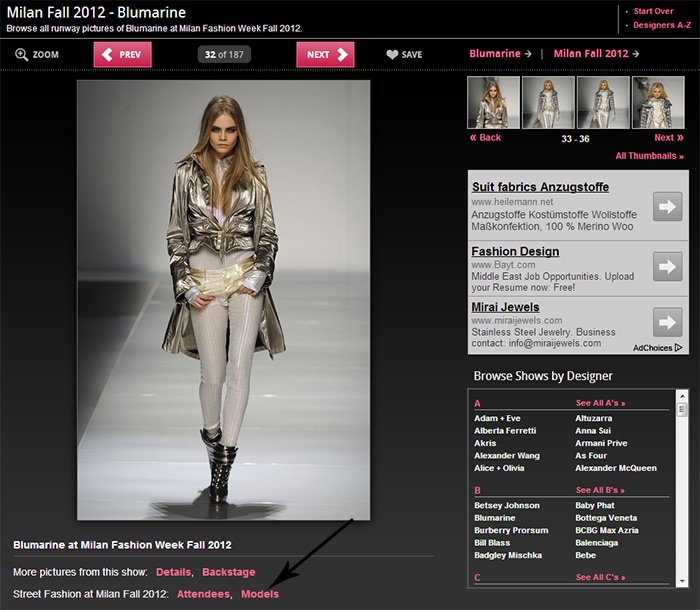
Task: Click arrow button beside Suit fabrics ad
Action: (667, 207)
